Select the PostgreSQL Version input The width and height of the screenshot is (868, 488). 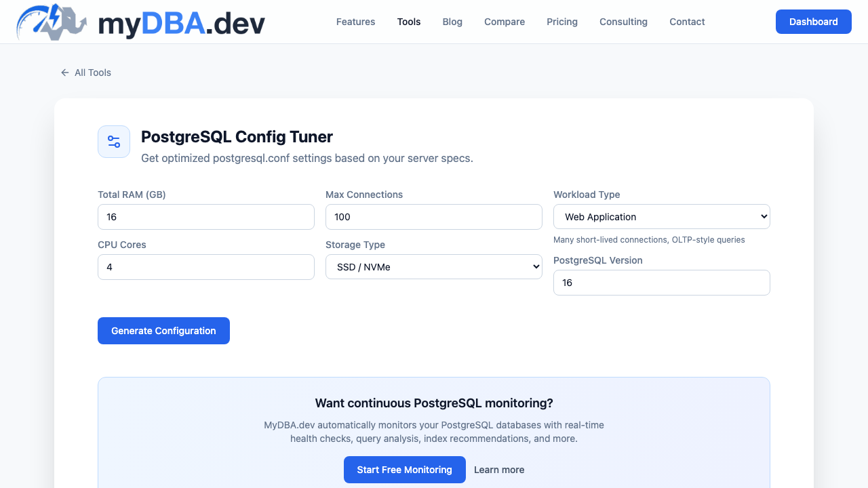[662, 283]
